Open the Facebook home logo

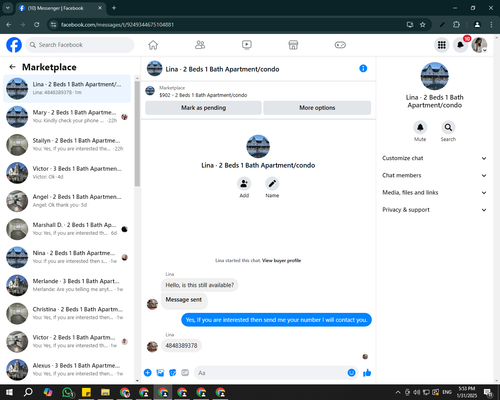pos(14,45)
